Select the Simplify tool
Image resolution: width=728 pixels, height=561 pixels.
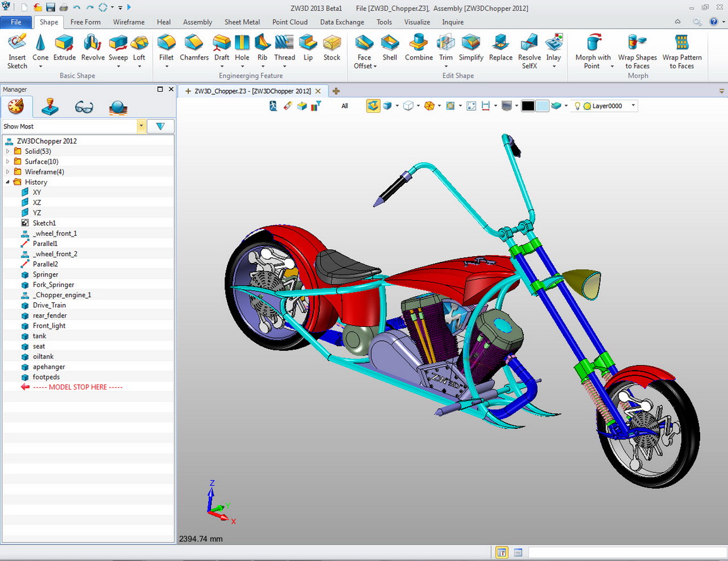(471, 47)
